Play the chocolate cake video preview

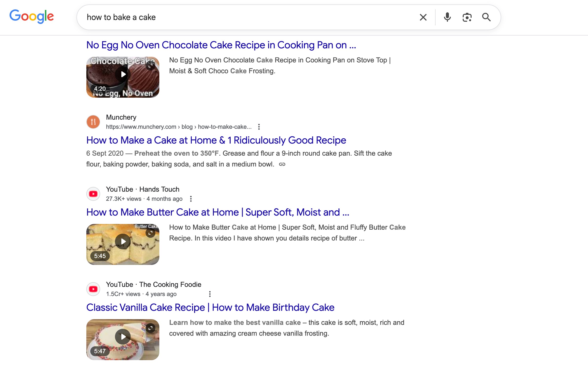[x=123, y=74]
